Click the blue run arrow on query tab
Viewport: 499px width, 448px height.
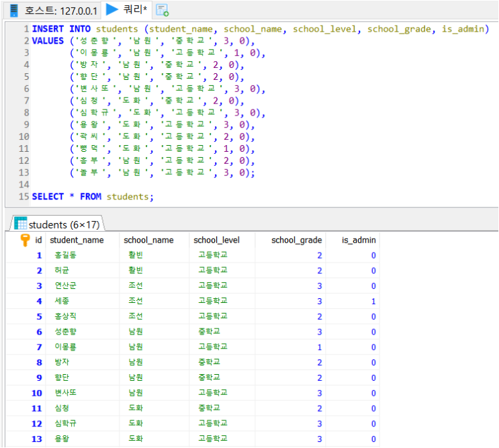[x=111, y=9]
